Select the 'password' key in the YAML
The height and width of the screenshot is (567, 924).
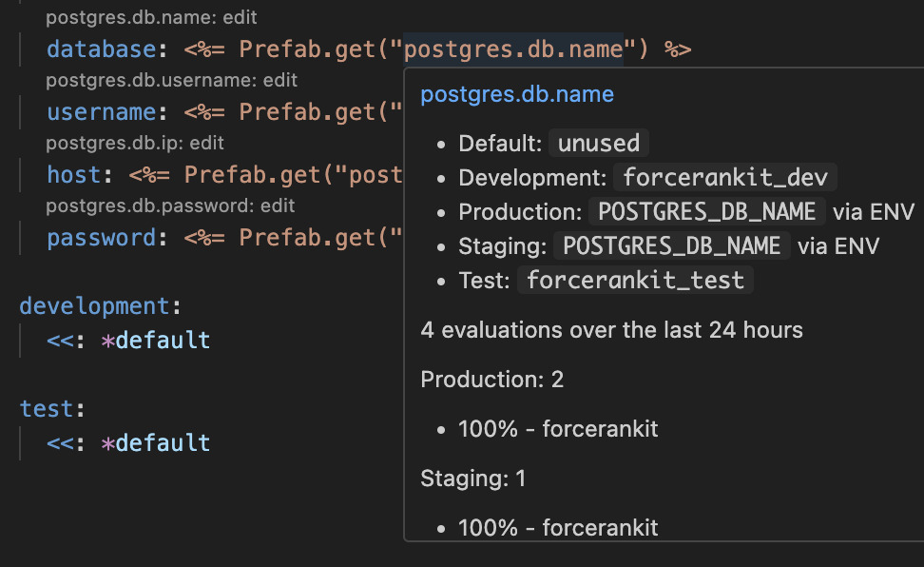(x=102, y=238)
